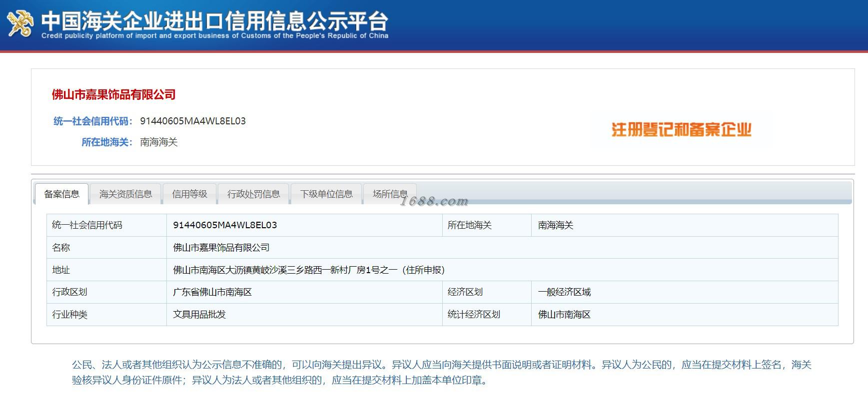Open the 行政处罚信息 tab
868x400 pixels.
click(253, 194)
